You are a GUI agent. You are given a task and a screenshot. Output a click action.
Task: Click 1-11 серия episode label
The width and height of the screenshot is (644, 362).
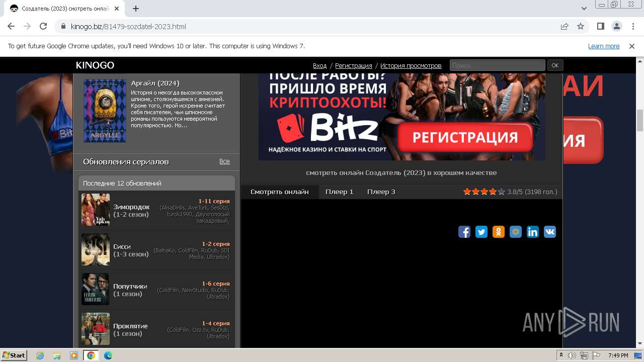214,201
